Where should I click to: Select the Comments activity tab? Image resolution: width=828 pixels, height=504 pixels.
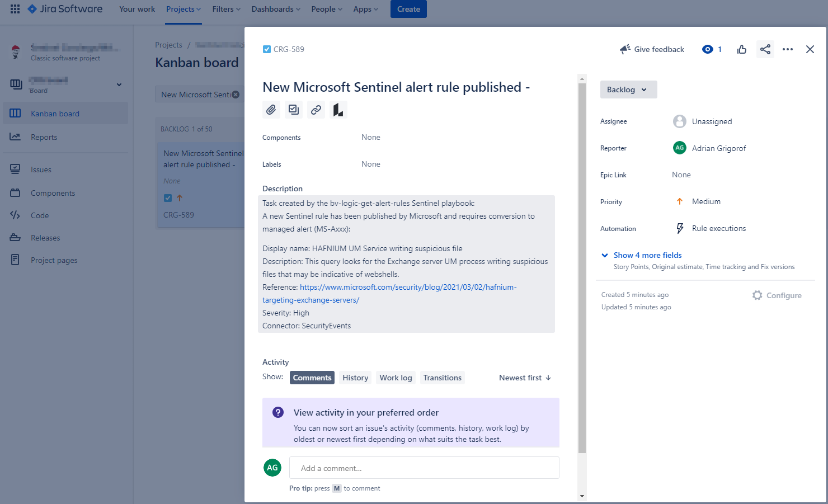[312, 378]
